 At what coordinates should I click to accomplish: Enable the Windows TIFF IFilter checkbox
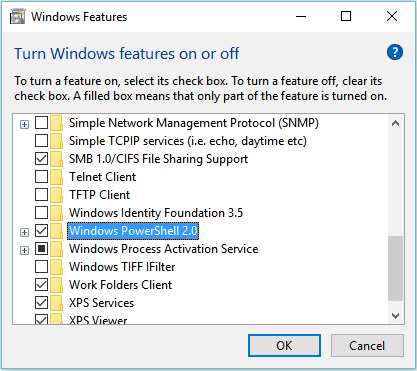click(41, 267)
